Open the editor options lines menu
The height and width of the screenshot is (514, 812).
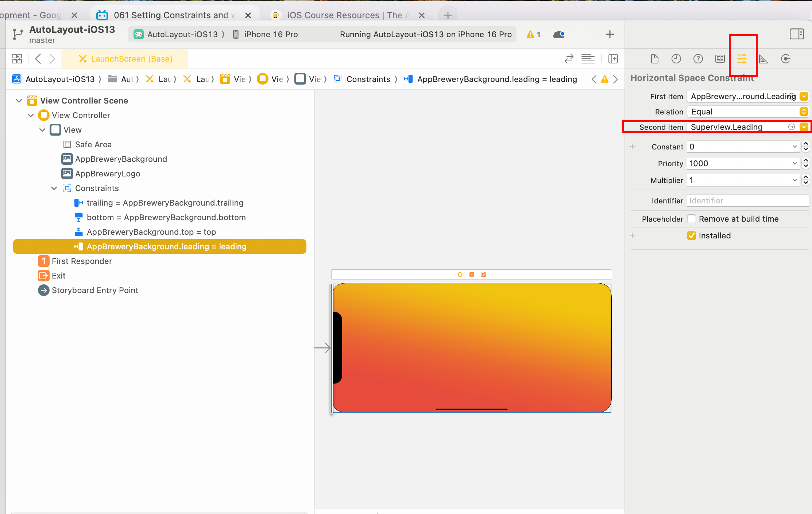[588, 59]
